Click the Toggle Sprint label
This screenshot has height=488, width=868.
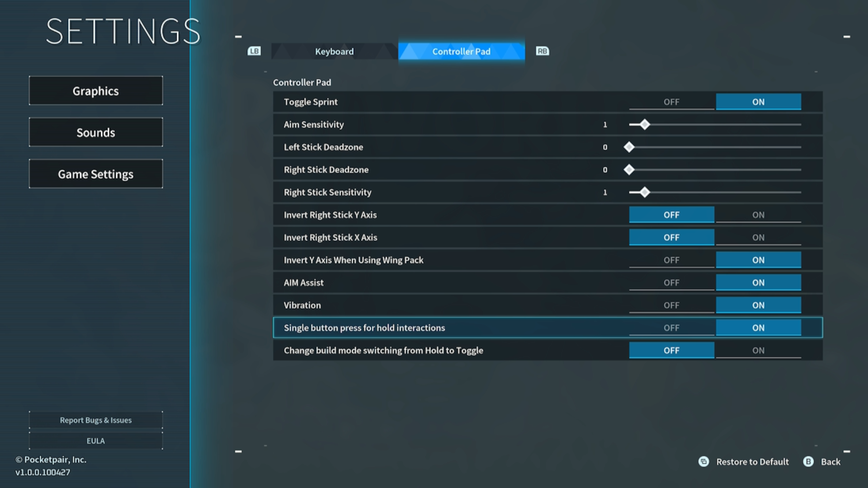pyautogui.click(x=311, y=102)
